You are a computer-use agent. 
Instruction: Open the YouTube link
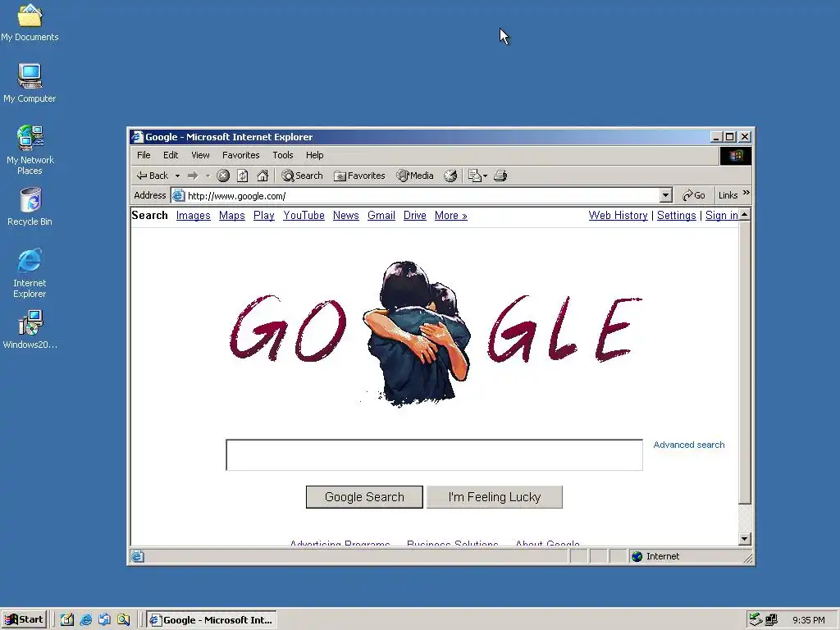pyautogui.click(x=304, y=216)
